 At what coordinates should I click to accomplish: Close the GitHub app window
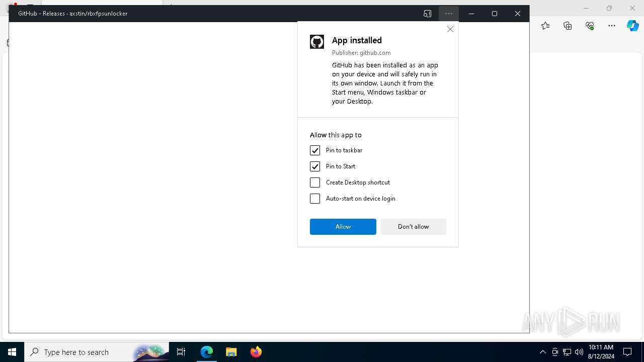(518, 14)
